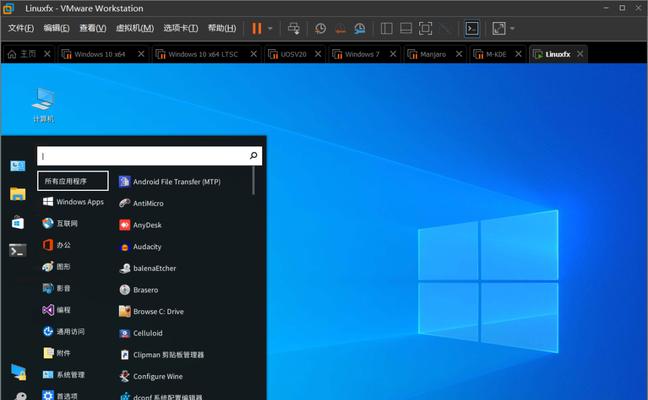Switch to the console view icon
This screenshot has width=648, height=400.
point(472,29)
